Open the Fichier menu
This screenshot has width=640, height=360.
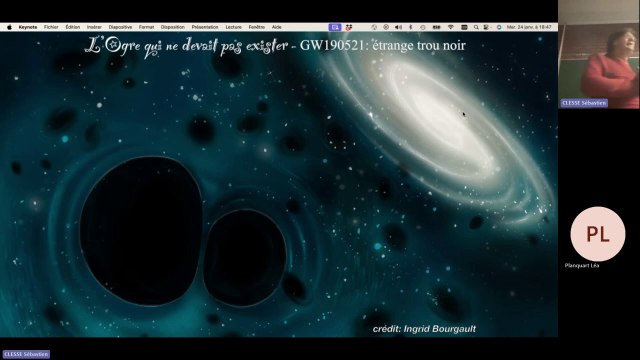coord(51,27)
